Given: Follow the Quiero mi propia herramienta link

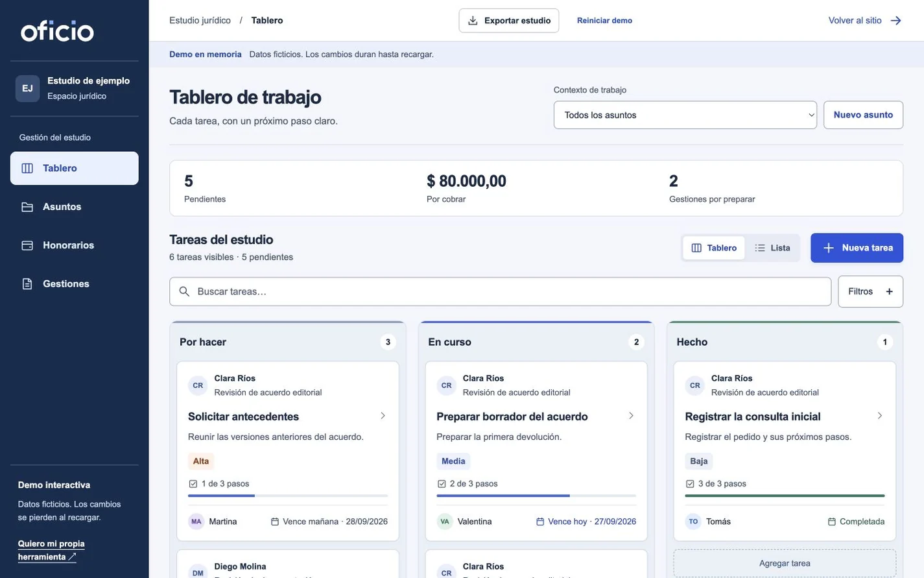Looking at the screenshot, I should tap(51, 550).
